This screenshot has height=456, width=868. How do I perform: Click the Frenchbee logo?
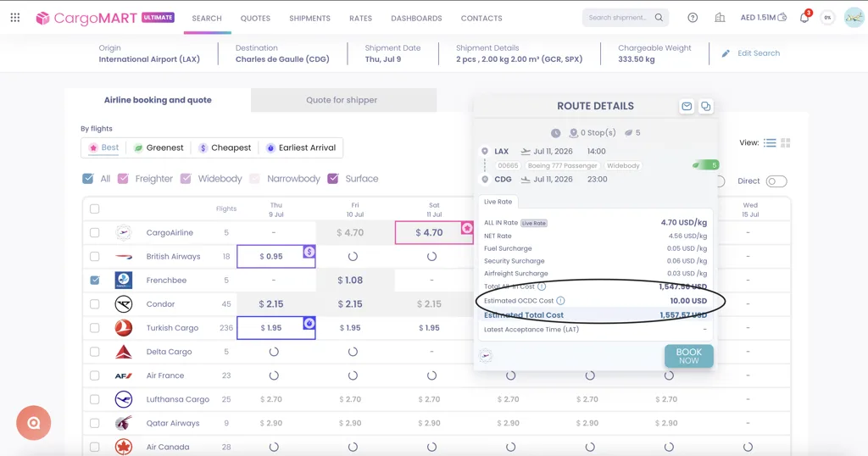[x=124, y=280]
